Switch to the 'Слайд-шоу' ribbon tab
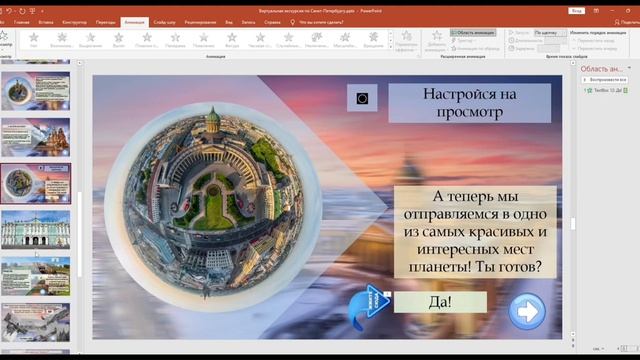The width and height of the screenshot is (640, 360). click(164, 22)
